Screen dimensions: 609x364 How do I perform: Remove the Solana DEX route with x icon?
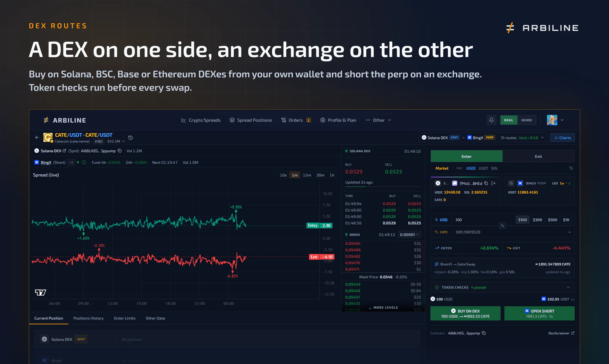463,138
